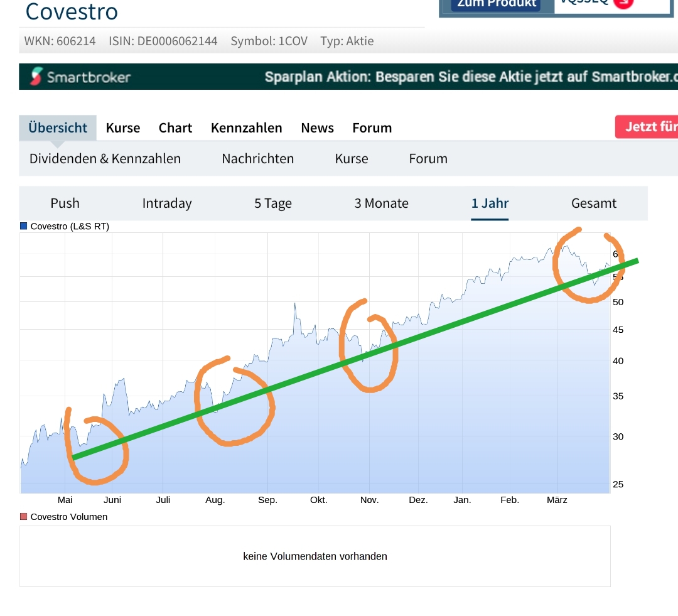Open the Kennzahlen tab
Viewport: 678px width, 616px height.
[247, 128]
